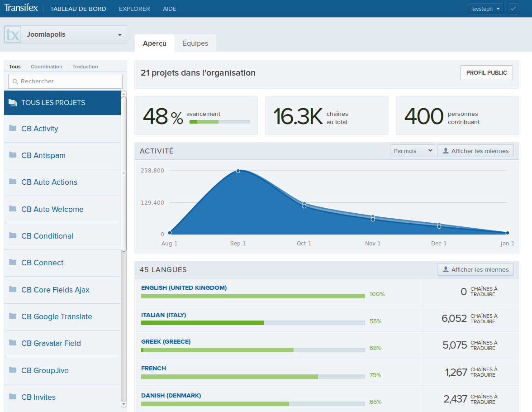Click the magnifier icon in search box
The image size is (532, 412).
point(15,81)
